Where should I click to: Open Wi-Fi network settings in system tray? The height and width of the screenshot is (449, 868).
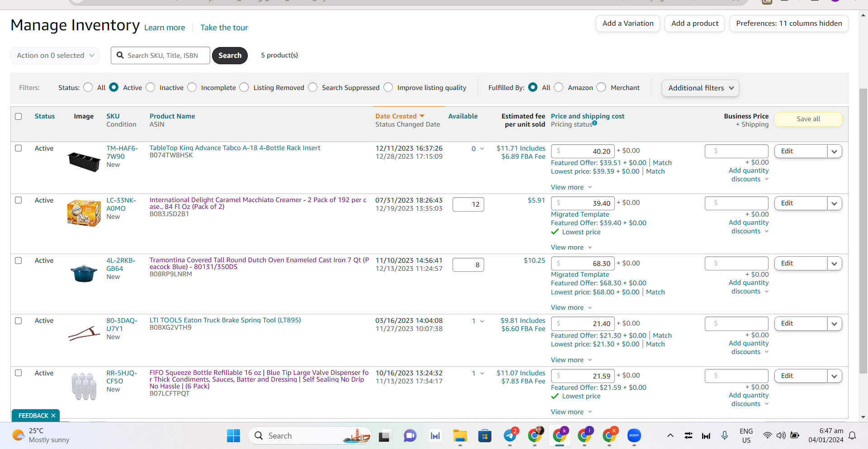click(767, 435)
